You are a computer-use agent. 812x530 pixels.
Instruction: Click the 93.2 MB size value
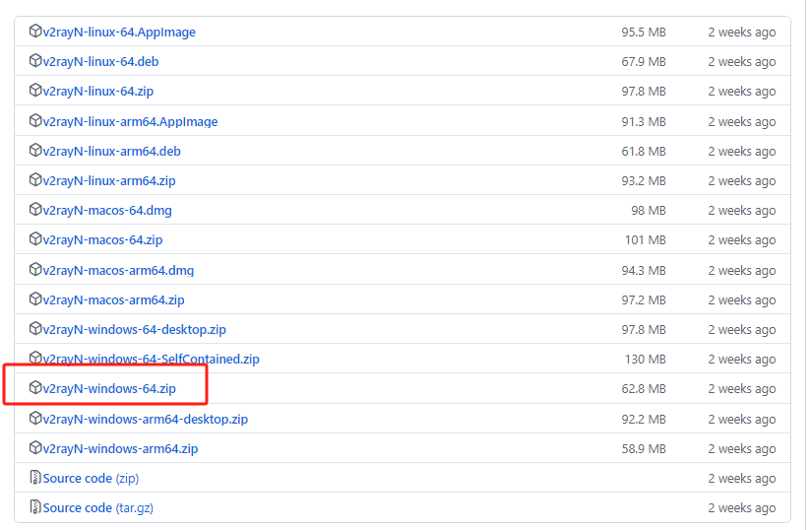(644, 181)
